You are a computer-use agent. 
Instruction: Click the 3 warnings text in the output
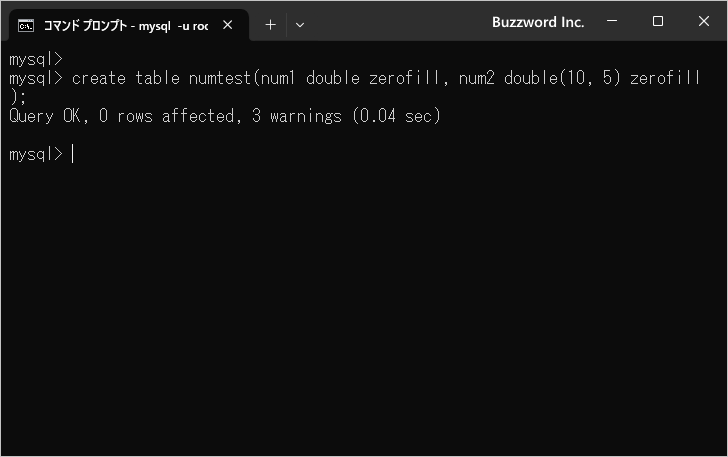click(x=297, y=116)
